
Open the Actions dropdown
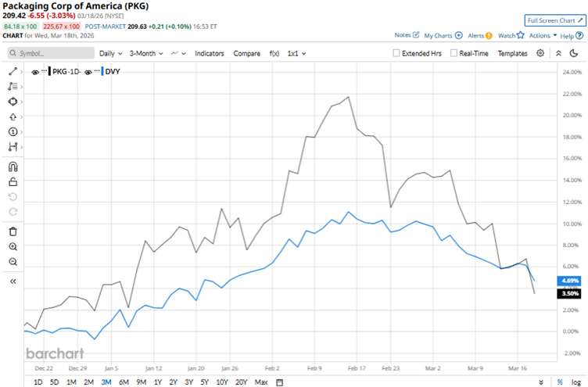pyautogui.click(x=543, y=36)
